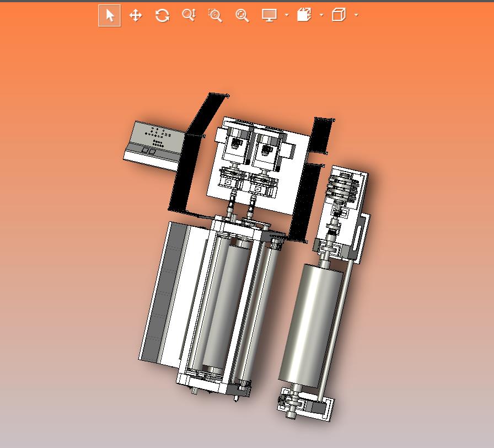Viewport: 494px width, 448px height.
Task: Click the control panel box with buttons
Action: click(154, 146)
